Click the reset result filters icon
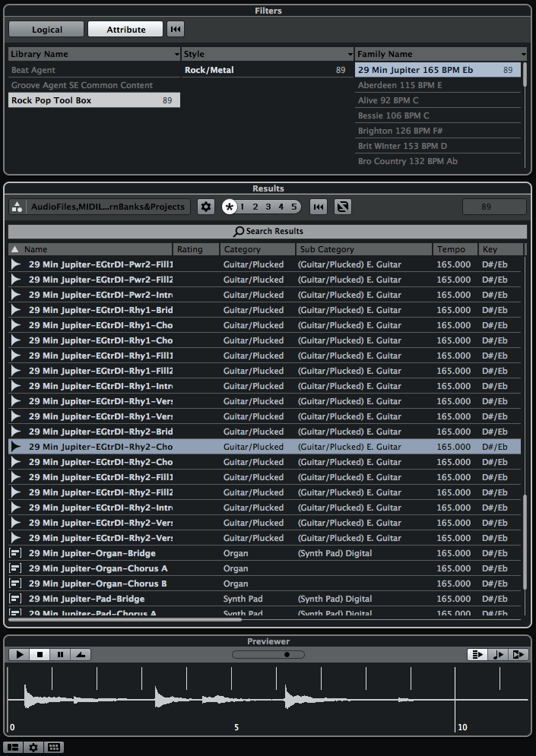 319,207
